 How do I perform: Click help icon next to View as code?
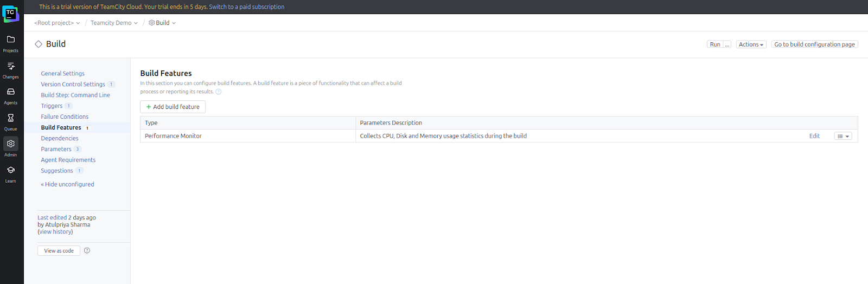[x=87, y=250]
